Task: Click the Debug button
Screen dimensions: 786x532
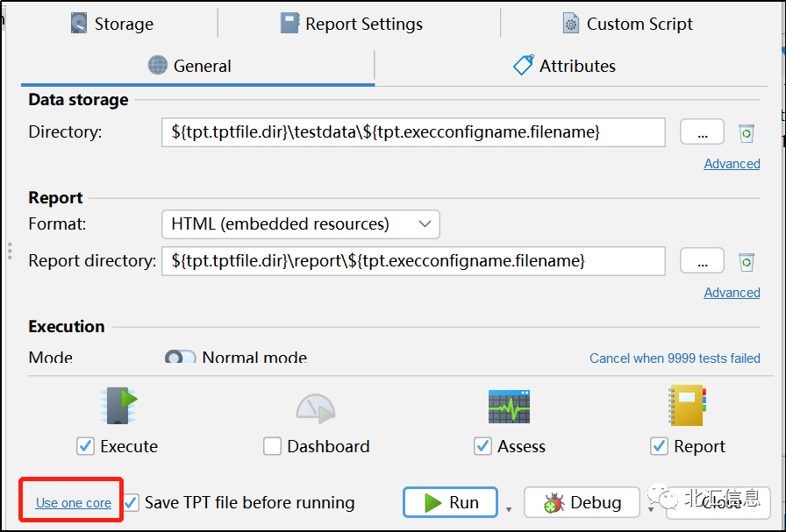Action: coord(583,502)
